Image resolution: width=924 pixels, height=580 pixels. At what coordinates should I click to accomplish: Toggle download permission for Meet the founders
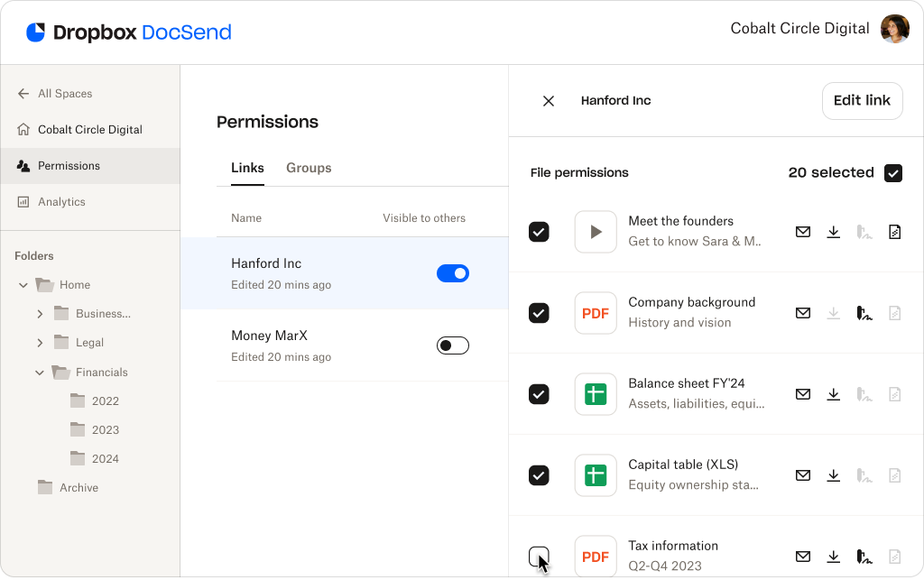833,232
